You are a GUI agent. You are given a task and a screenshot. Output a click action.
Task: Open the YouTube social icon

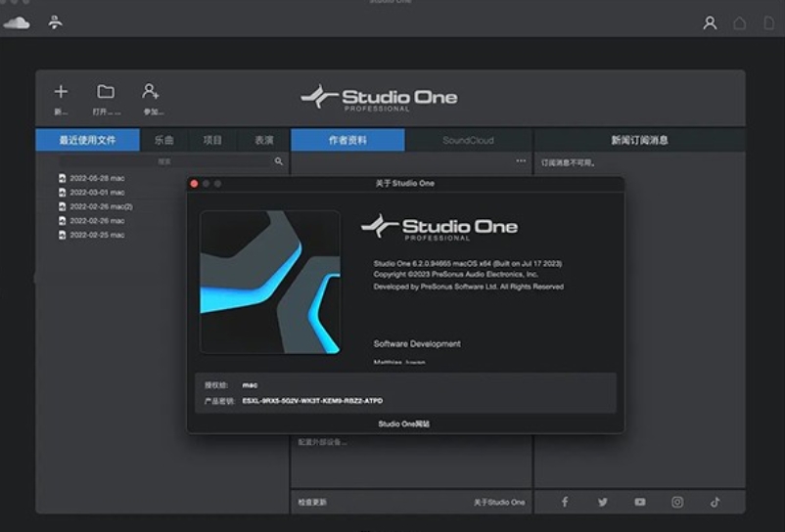coord(640,502)
